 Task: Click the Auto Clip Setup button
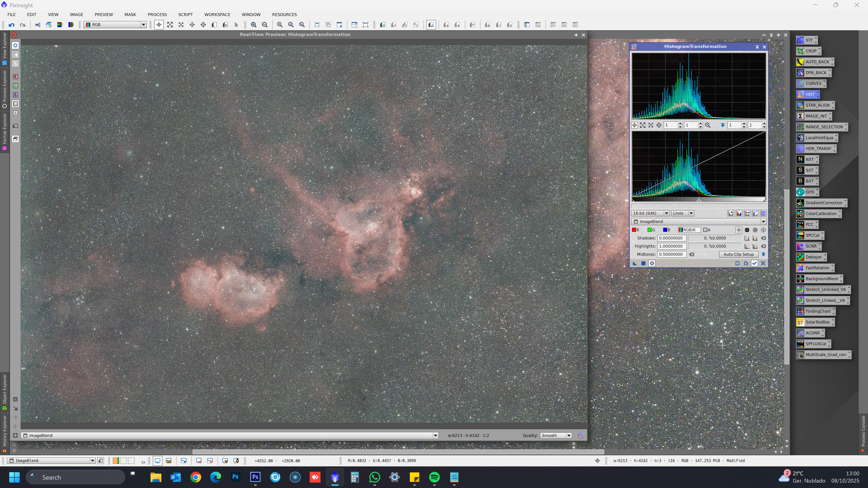click(x=738, y=255)
